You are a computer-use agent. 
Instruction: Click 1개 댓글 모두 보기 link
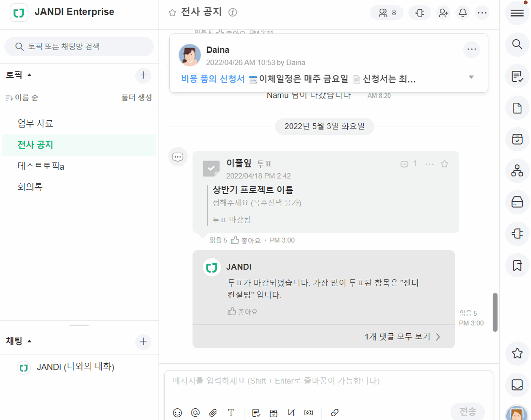coord(402,337)
